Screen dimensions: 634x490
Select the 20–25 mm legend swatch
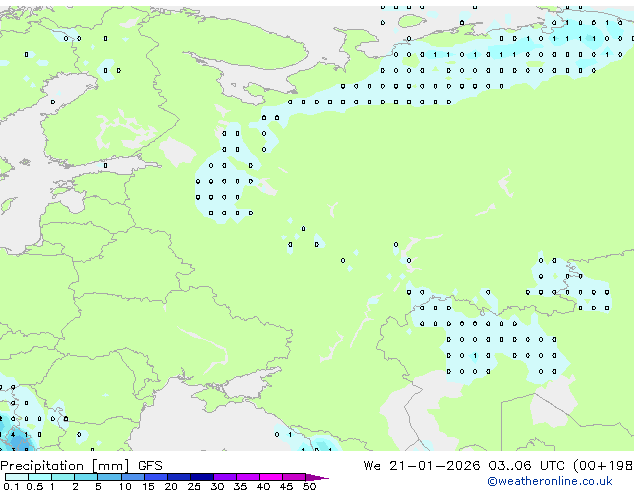tap(179, 477)
